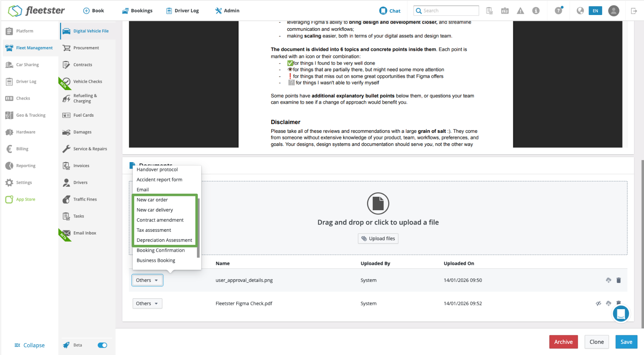Select 'Handover protocol' from the dropdown list
Viewport: 644px width, 355px height.
[x=157, y=170]
